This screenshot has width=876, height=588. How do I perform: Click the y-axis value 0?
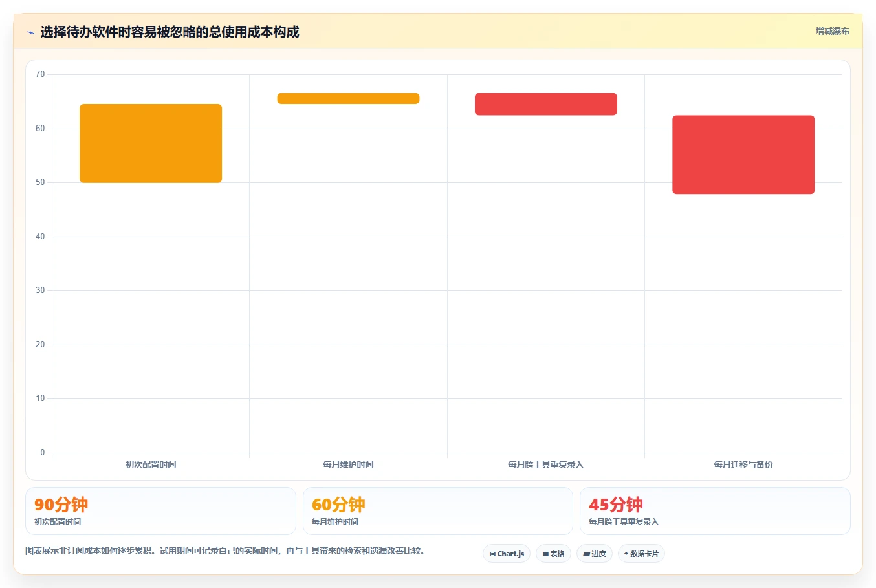(x=43, y=453)
